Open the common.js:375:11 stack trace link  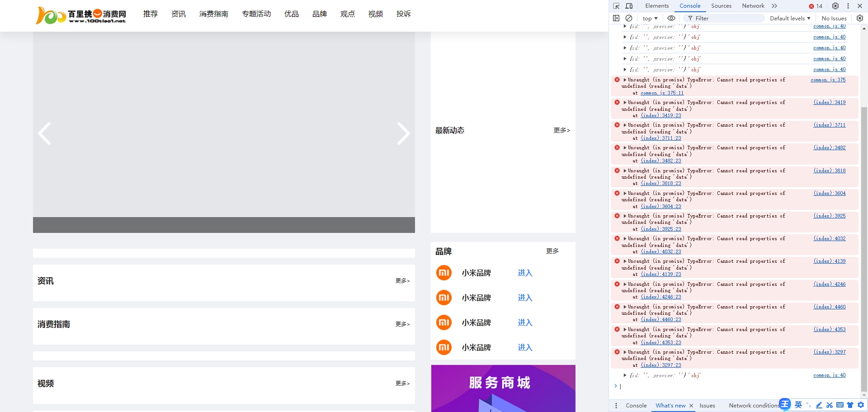point(662,93)
